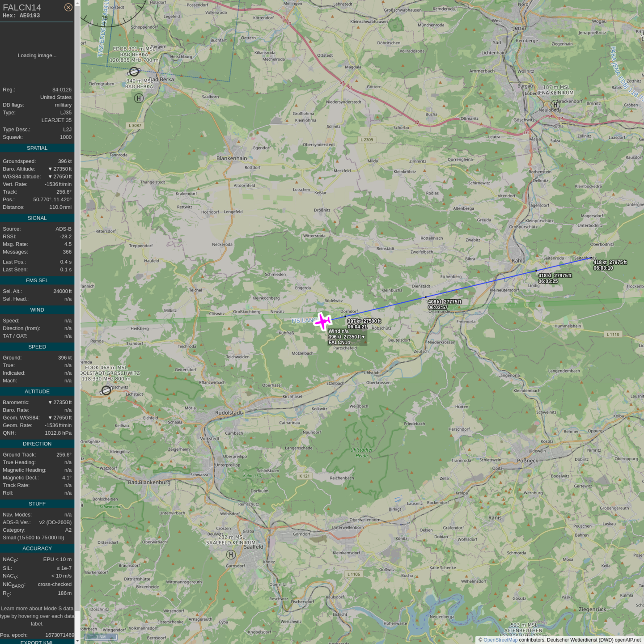644x644 pixels.
Task: Click the 06:03:57 track point label
Action: point(437,307)
